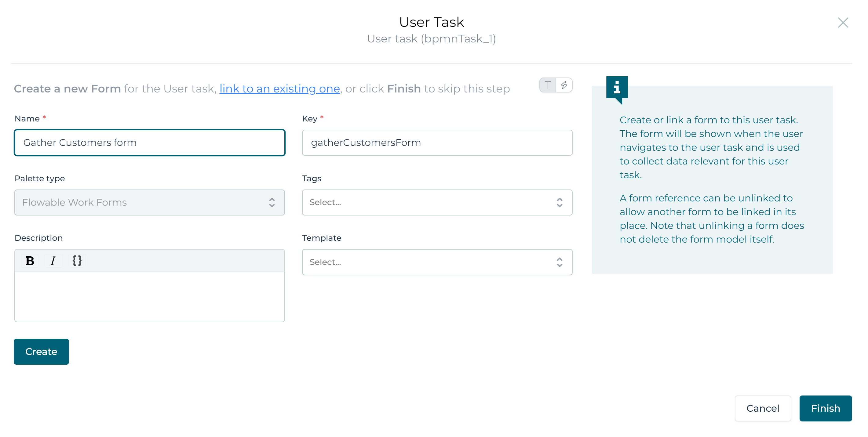Click inside the Description text area
Screen dimensions: 868x437
tap(149, 296)
